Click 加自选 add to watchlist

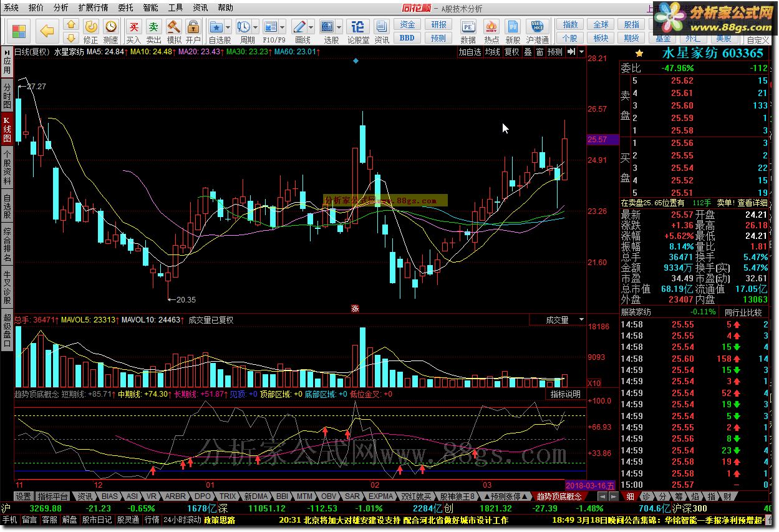pos(470,52)
